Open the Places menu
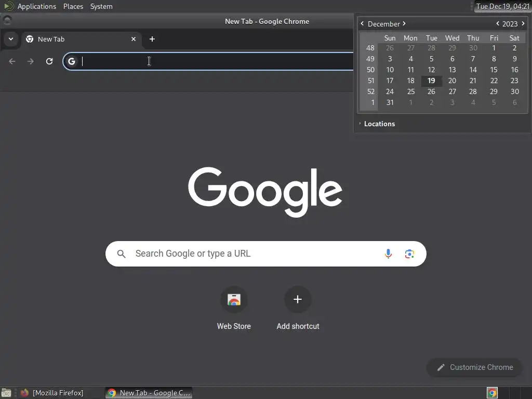 73,6
